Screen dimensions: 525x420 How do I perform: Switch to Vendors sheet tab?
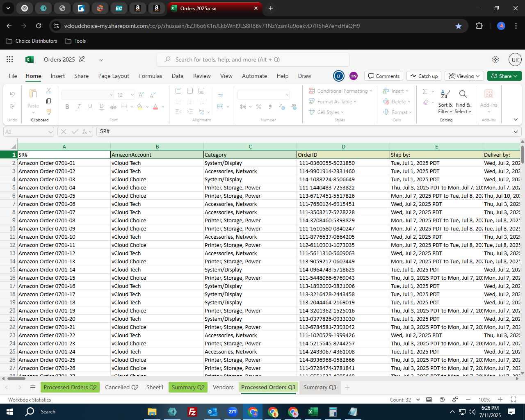(x=223, y=388)
